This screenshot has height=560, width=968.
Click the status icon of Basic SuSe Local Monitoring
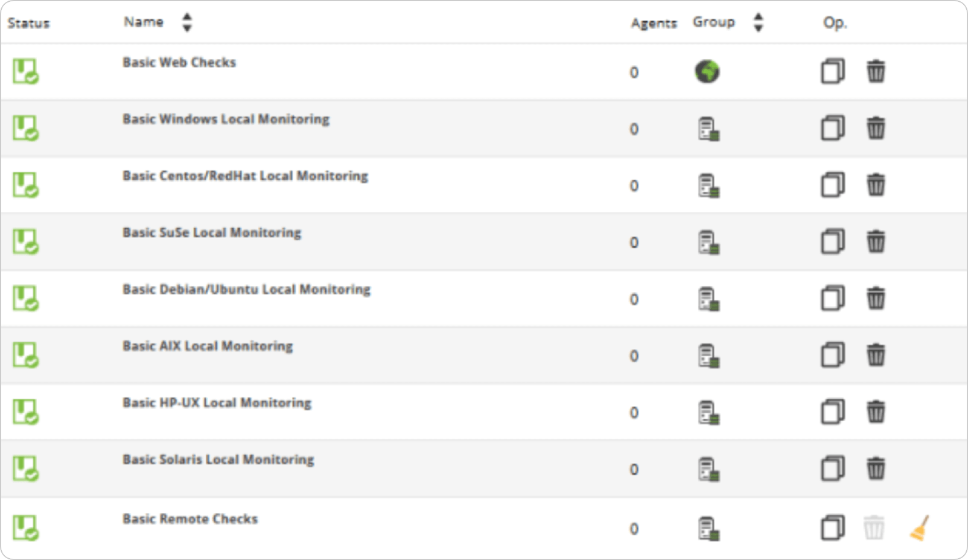26,241
